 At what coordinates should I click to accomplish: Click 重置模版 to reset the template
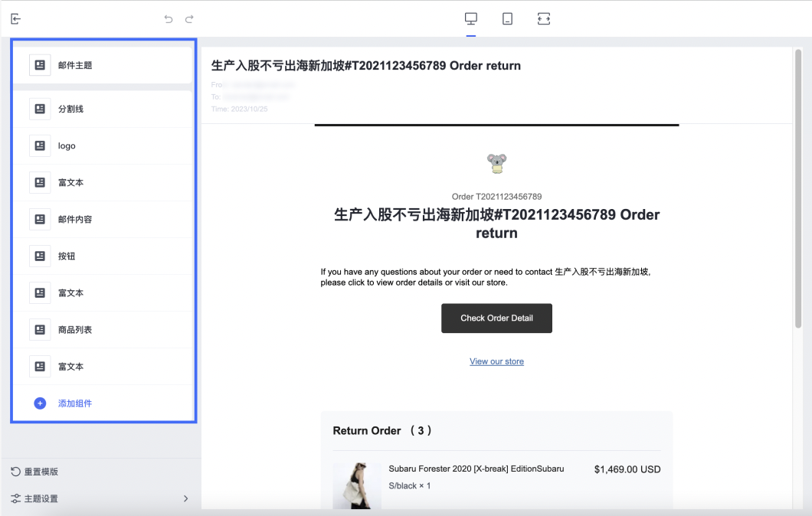tap(41, 472)
